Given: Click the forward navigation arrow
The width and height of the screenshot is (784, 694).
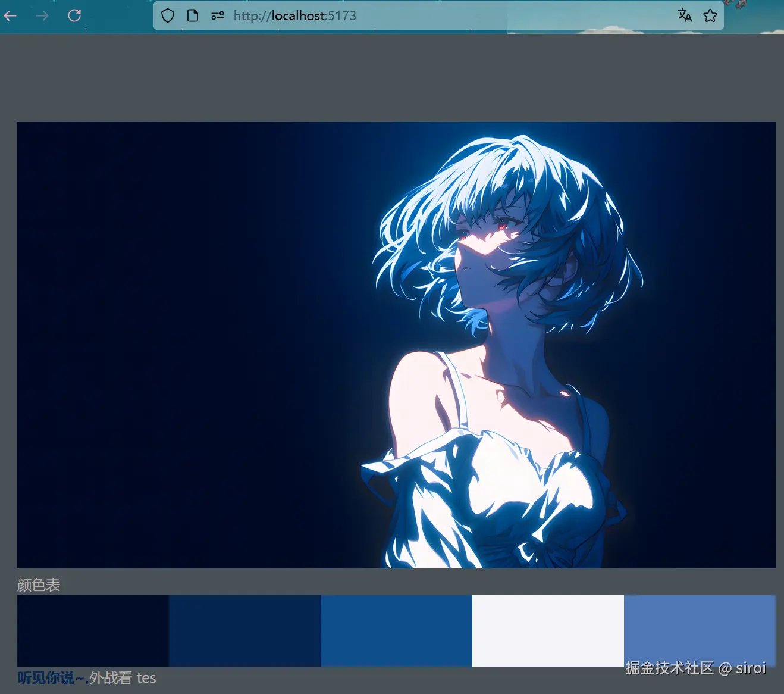Looking at the screenshot, I should pos(42,15).
